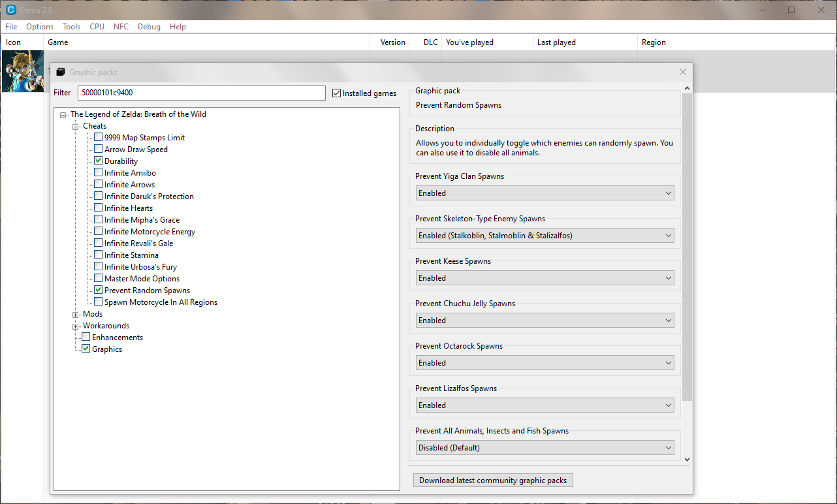
Task: Open Prevent Keese Spawns dropdown
Action: tap(545, 278)
